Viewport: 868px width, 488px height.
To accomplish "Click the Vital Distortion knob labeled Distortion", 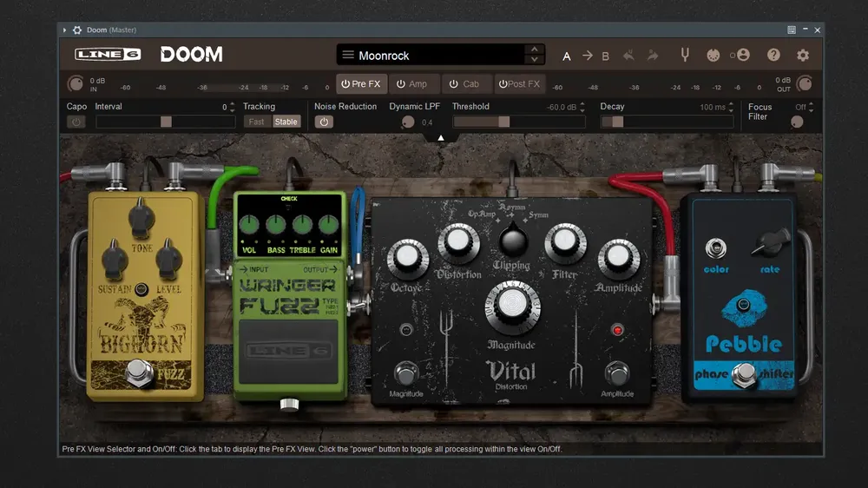I will coord(458,241).
